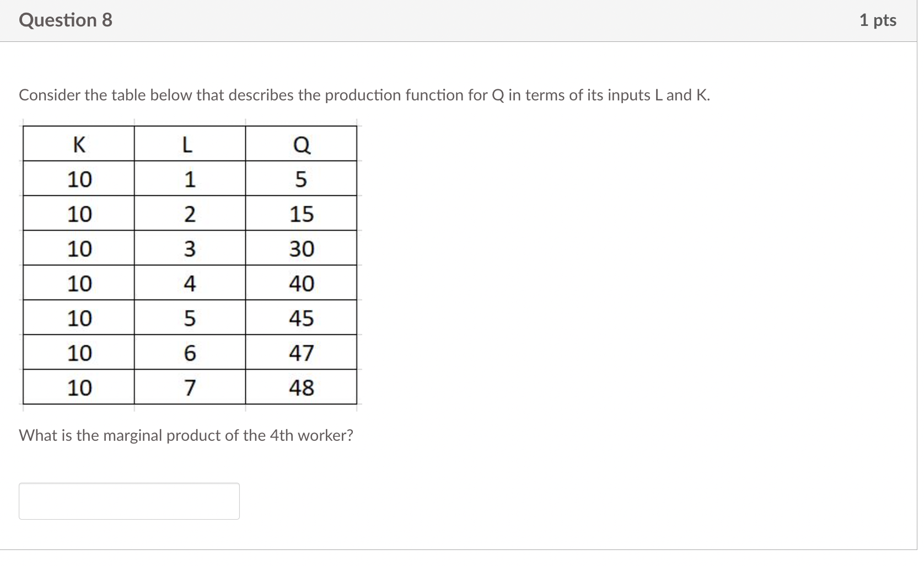The width and height of the screenshot is (924, 566).
Task: Click the cell with value 45
Action: [300, 318]
